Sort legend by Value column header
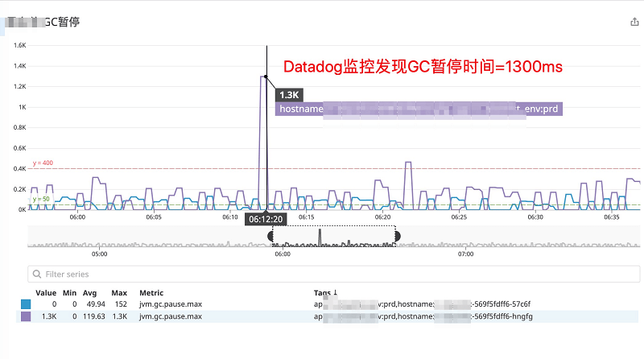Image resolution: width=644 pixels, height=359 pixels. point(46,292)
